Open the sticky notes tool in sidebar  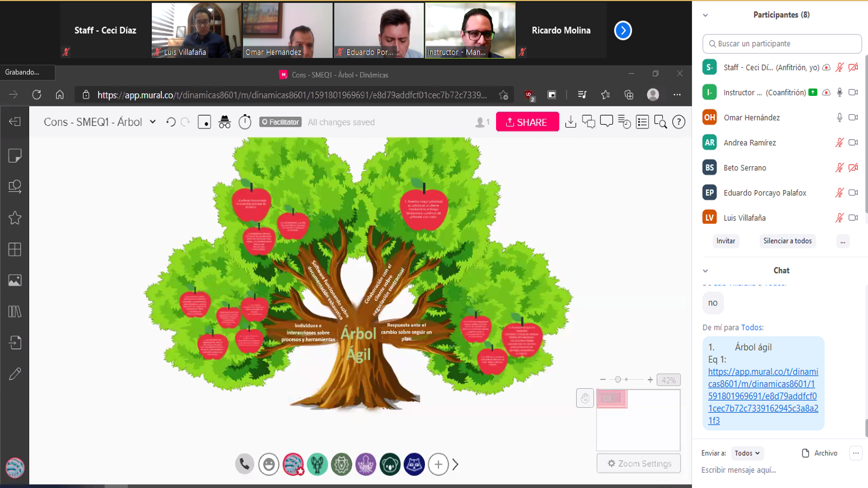(15, 156)
